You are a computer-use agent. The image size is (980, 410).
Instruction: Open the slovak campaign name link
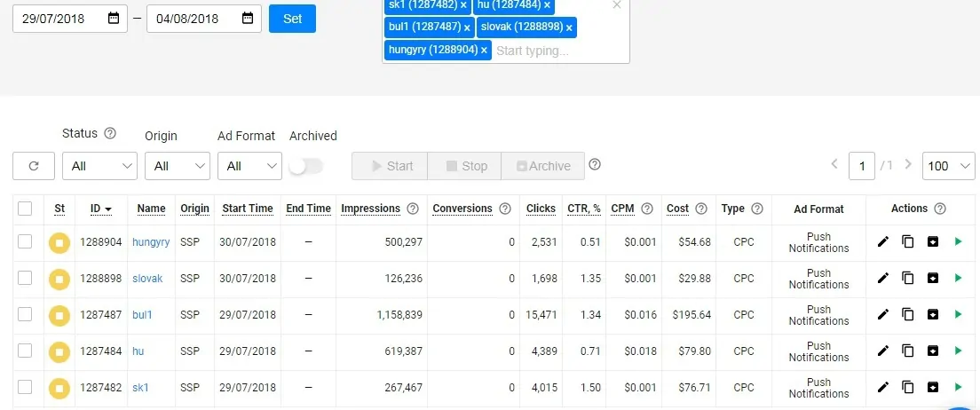tap(147, 278)
